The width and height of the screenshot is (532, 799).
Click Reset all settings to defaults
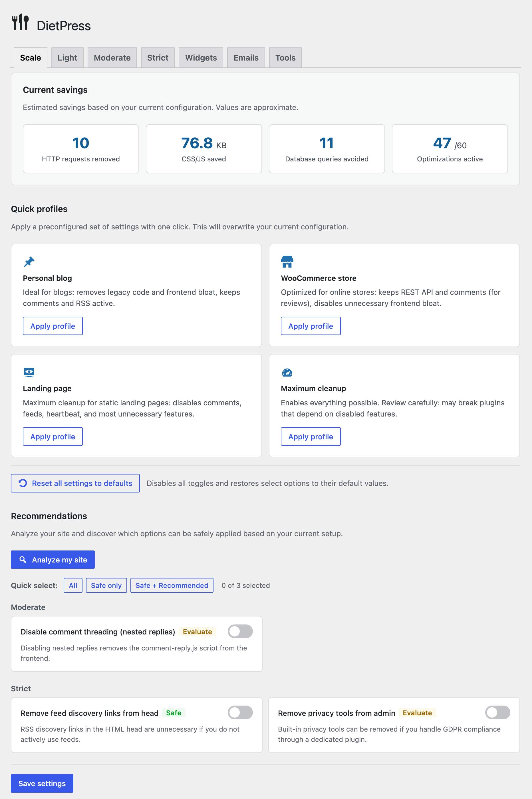75,483
